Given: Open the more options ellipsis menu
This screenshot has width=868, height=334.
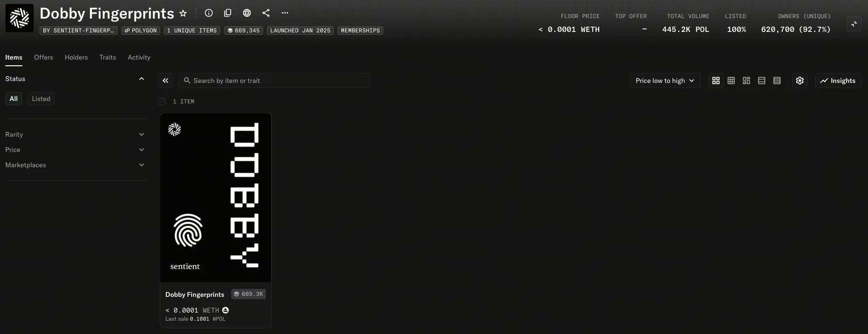Looking at the screenshot, I should coord(285,13).
